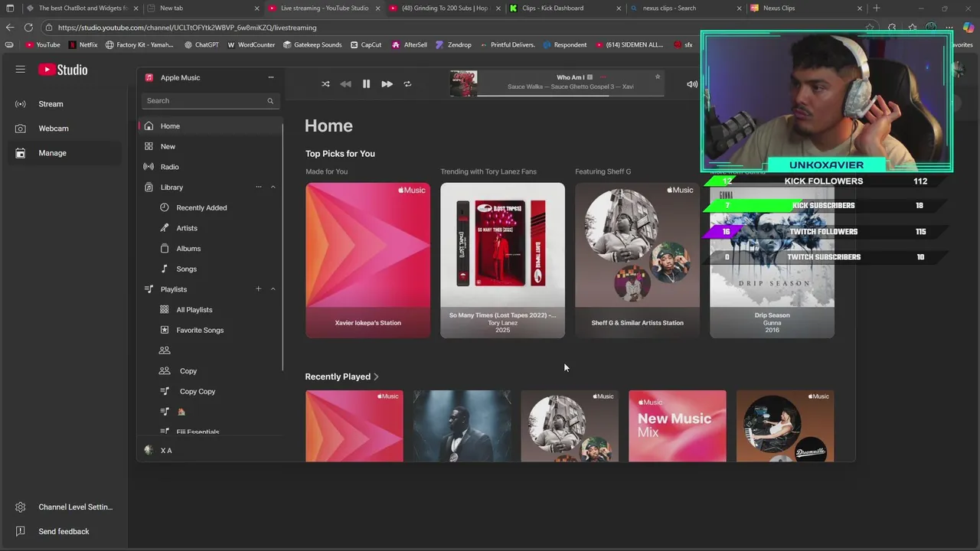
Task: Favorite the current song with the star icon
Action: point(657,77)
